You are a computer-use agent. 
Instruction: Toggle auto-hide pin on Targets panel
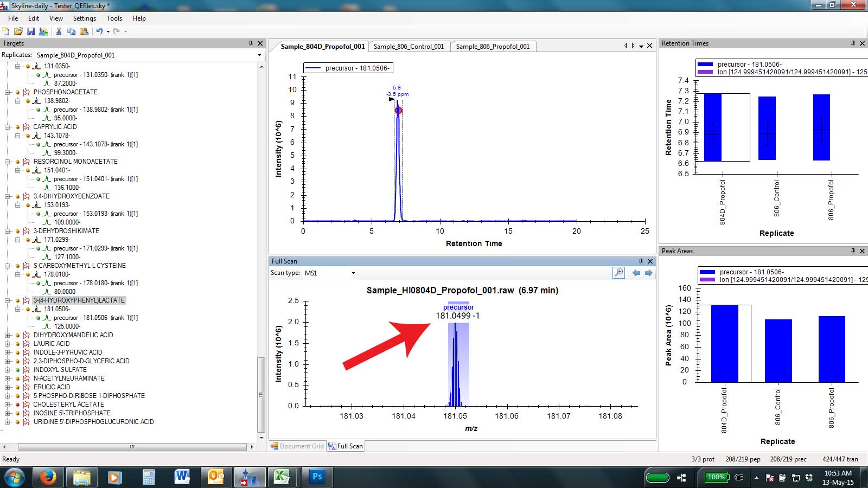coord(251,43)
